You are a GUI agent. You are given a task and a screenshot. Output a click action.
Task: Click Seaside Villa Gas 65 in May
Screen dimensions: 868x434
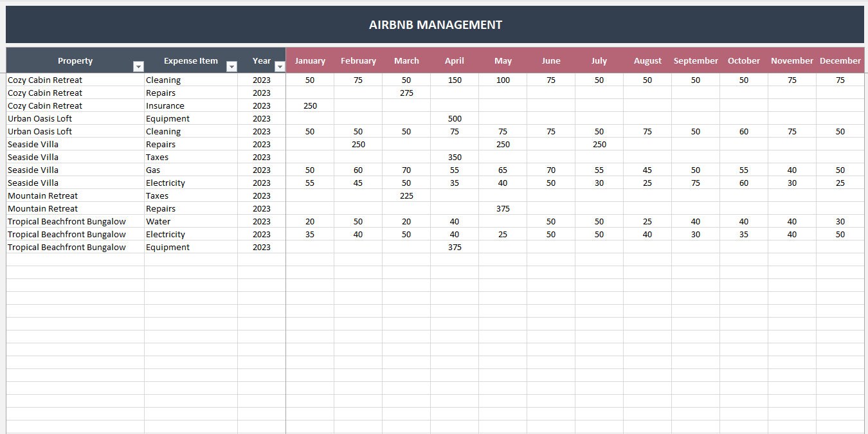click(503, 170)
